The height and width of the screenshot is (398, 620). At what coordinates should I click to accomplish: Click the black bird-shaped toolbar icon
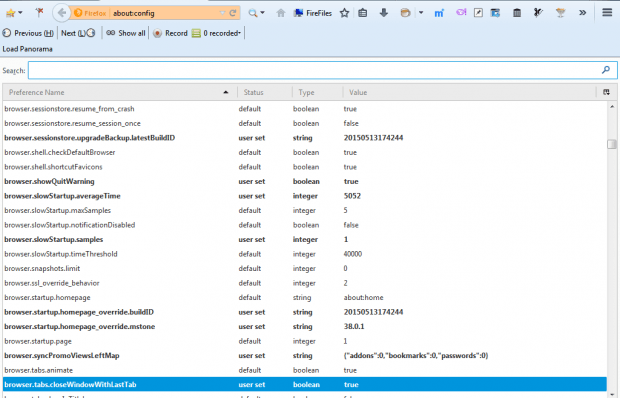(538, 13)
